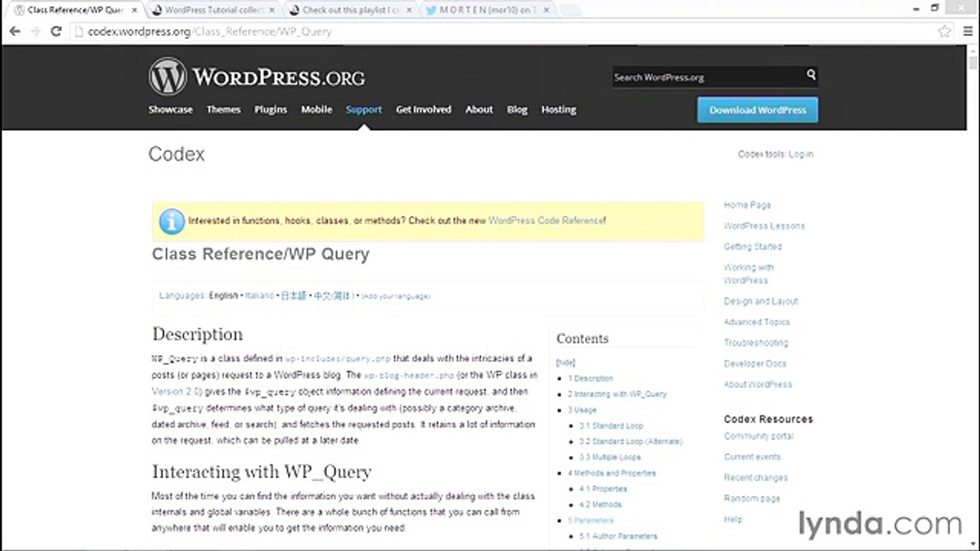This screenshot has height=551, width=980.
Task: Open Troubleshooting sidebar link
Action: pos(756,343)
